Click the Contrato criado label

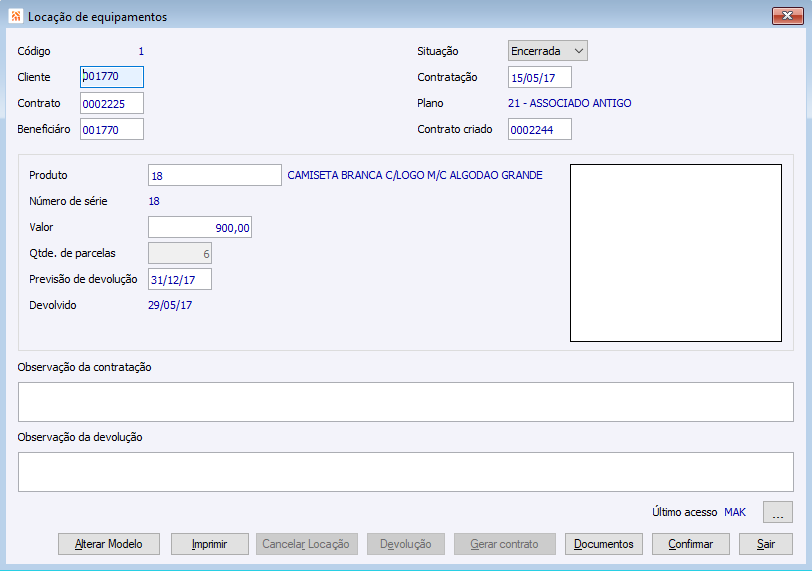[x=455, y=129]
